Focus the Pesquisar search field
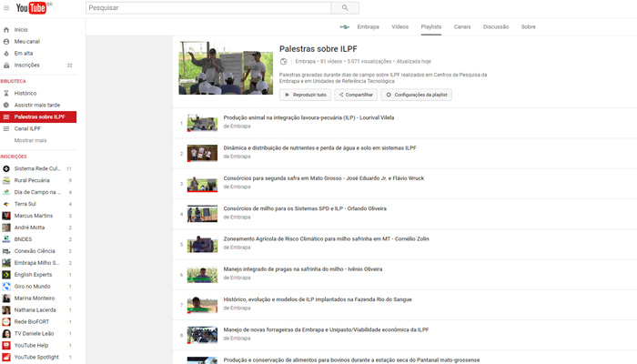The width and height of the screenshot is (637, 364). [x=207, y=8]
